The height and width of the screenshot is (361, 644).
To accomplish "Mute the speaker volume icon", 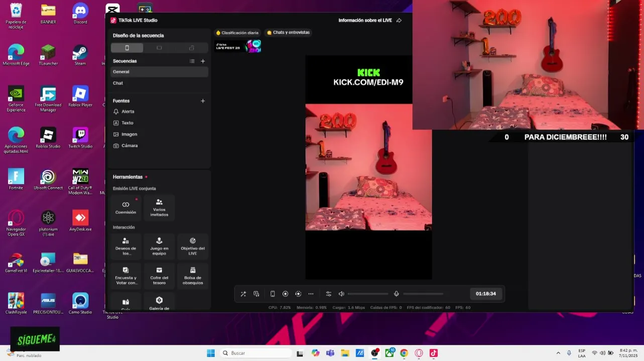I will click(341, 294).
